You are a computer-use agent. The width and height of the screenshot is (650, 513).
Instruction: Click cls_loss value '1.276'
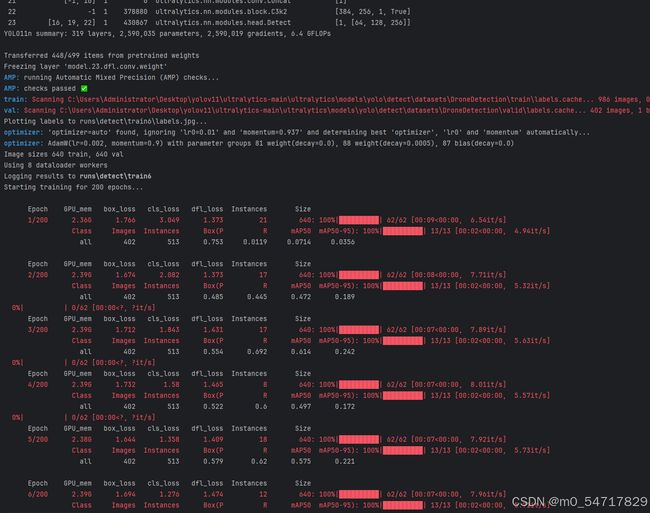click(x=170, y=494)
